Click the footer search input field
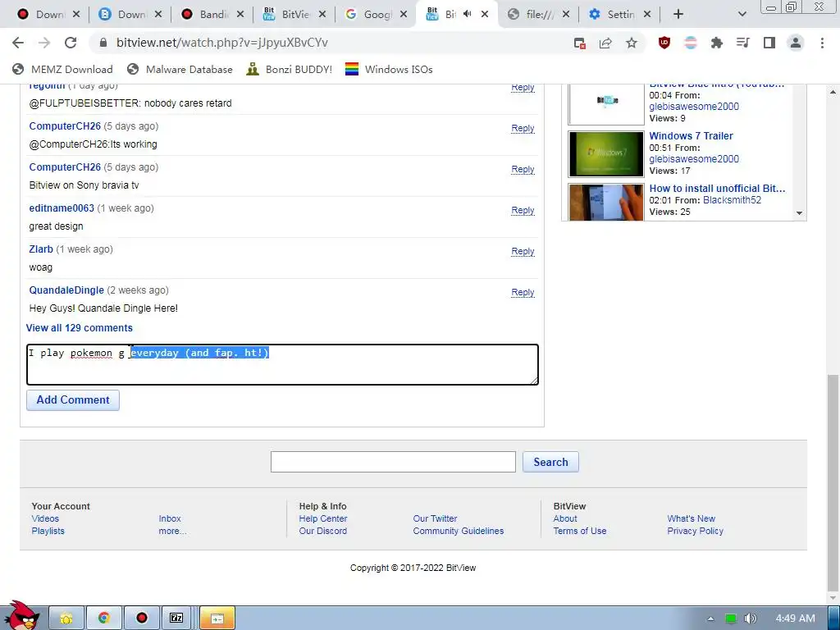840x630 pixels. point(393,462)
